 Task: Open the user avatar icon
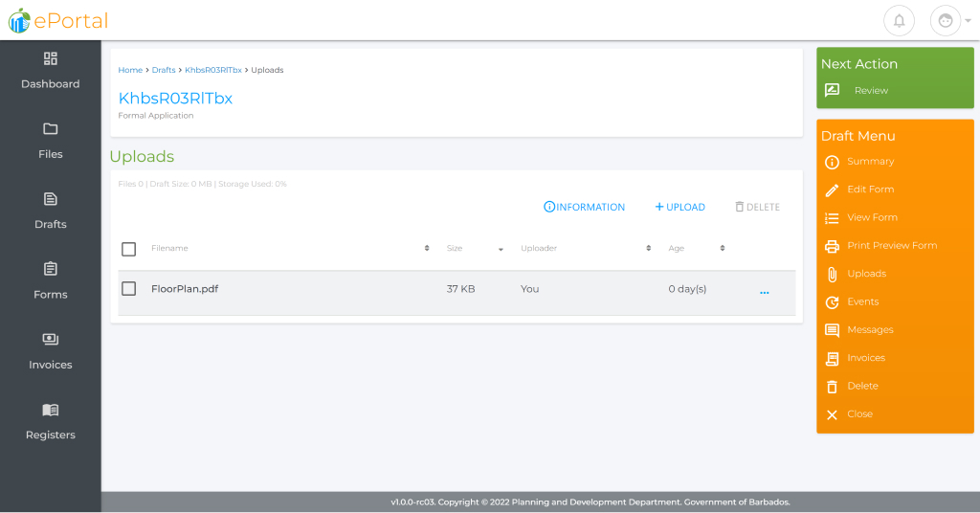(x=945, y=21)
